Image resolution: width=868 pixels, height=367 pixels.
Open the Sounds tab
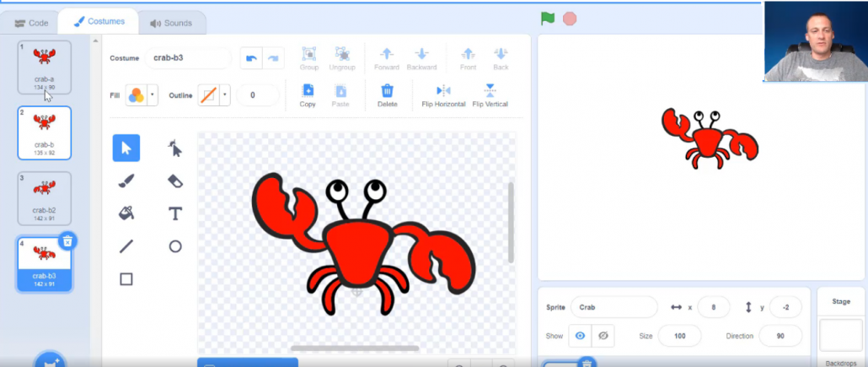click(171, 24)
